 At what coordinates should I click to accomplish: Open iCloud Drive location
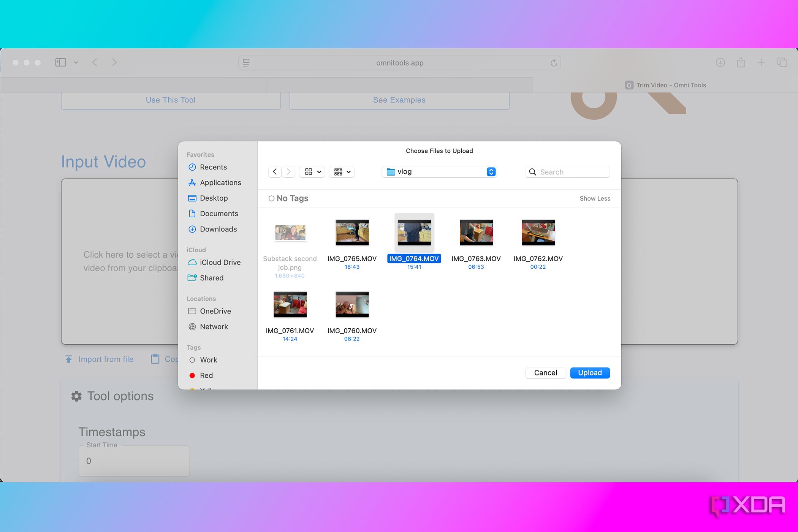tap(220, 263)
